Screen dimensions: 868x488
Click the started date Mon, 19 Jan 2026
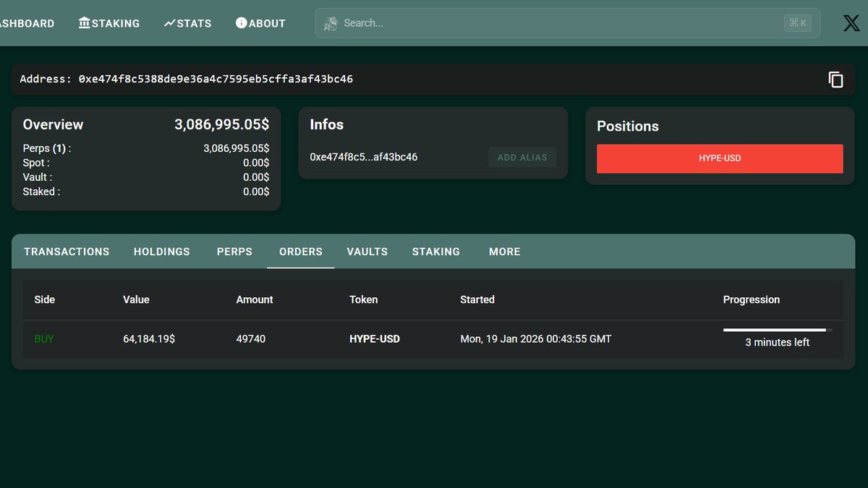coord(536,338)
